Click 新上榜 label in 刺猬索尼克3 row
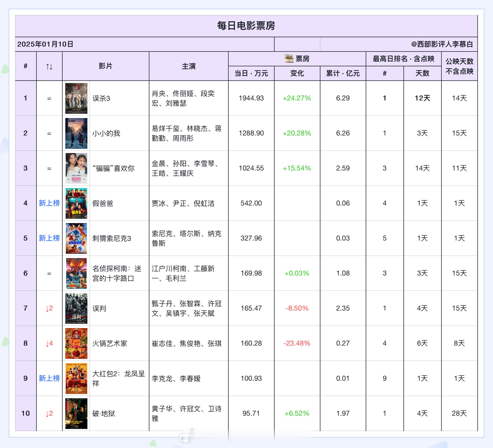Viewport: 493px width, 448px height. pos(49,238)
